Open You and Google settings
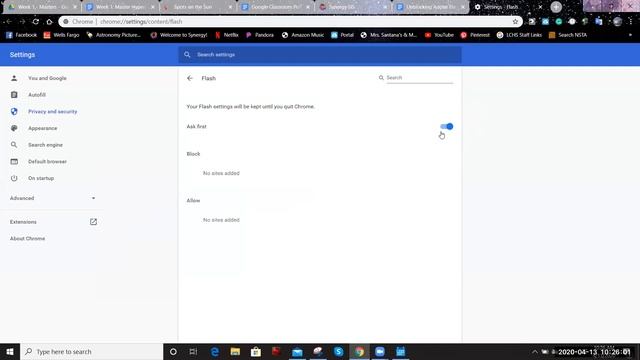This screenshot has height=360, width=640. pyautogui.click(x=47, y=78)
